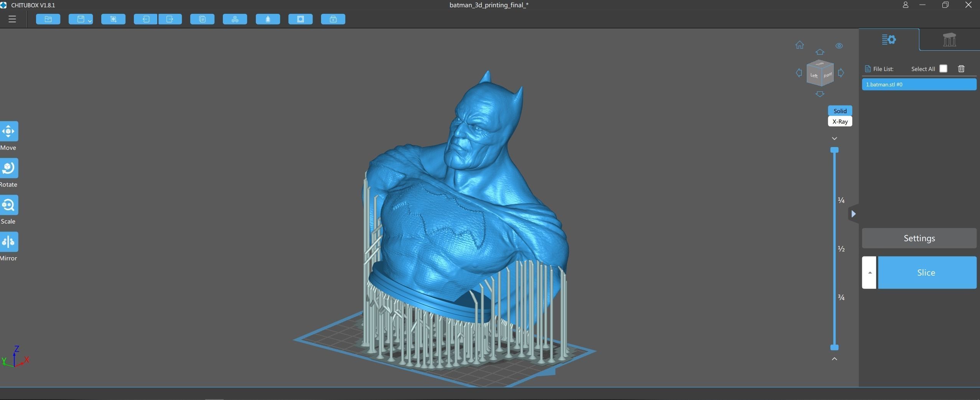Screen dimensions: 980x400
Task: Switch to Solid view mode
Action: (x=840, y=111)
